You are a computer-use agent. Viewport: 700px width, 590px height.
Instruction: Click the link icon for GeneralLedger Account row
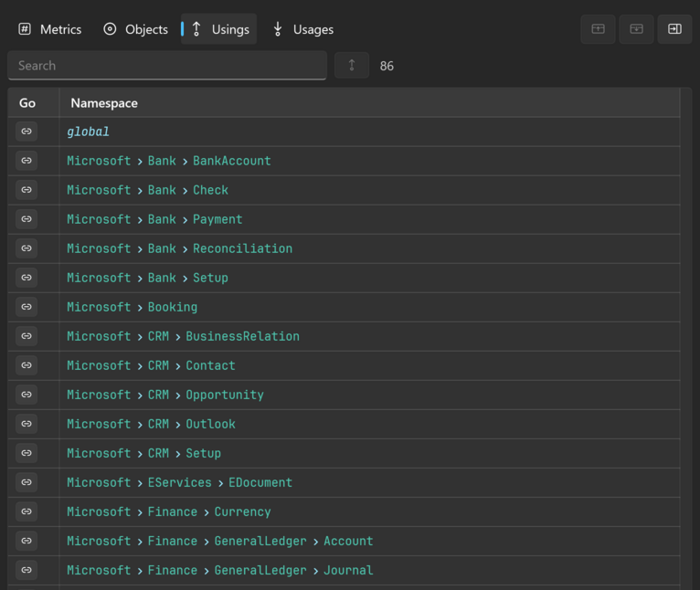click(27, 541)
